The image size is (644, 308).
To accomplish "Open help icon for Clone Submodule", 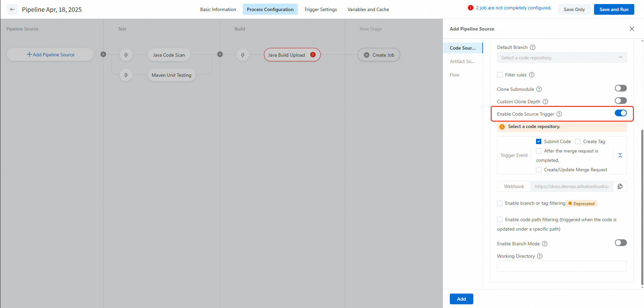I will [539, 89].
